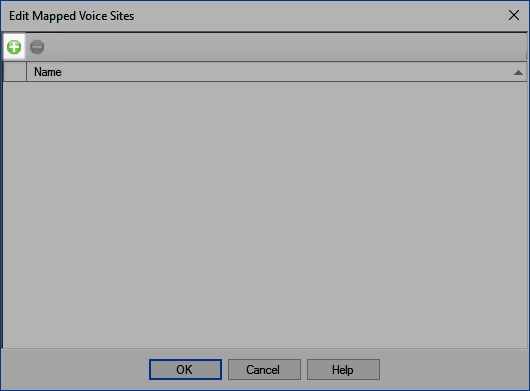This screenshot has height=391, width=530.
Task: Click empty toolbar space beside remove icon
Action: coord(286,47)
